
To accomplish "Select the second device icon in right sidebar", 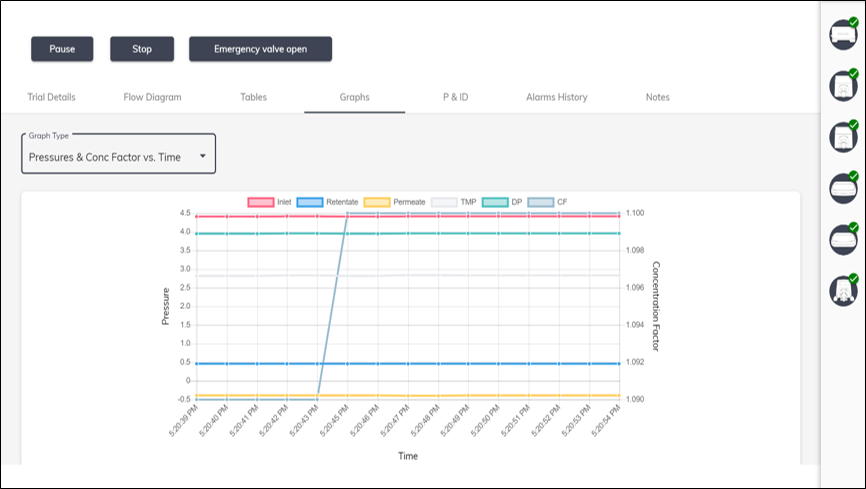I will click(x=843, y=86).
